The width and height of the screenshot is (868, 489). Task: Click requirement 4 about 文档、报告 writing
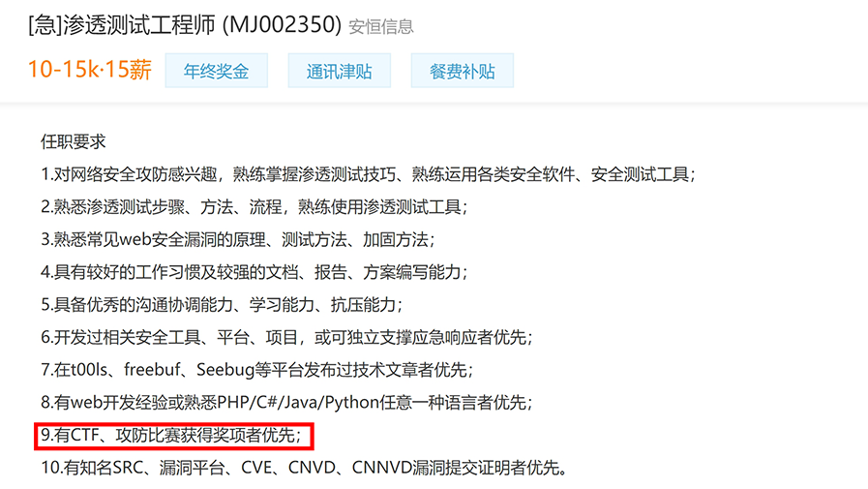254,272
